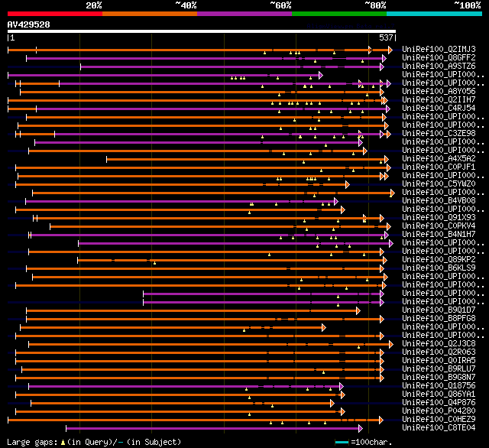
Task: Click the UniRef100_Q2IMJ3 hit label
Action: pos(439,49)
